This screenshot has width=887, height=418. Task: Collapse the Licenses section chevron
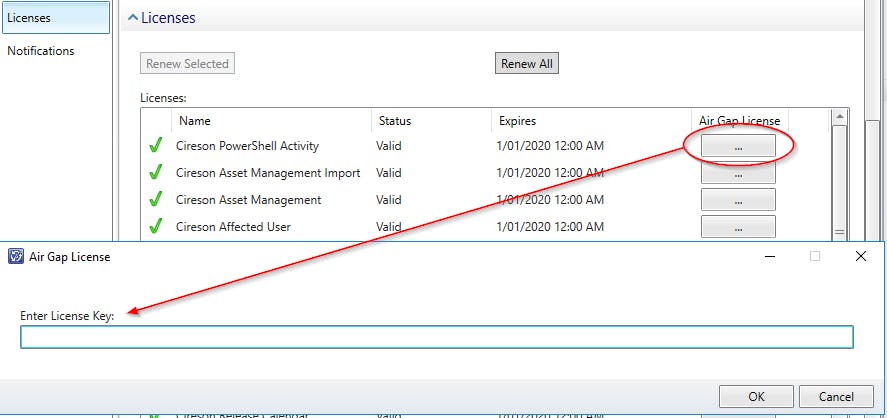[x=131, y=18]
